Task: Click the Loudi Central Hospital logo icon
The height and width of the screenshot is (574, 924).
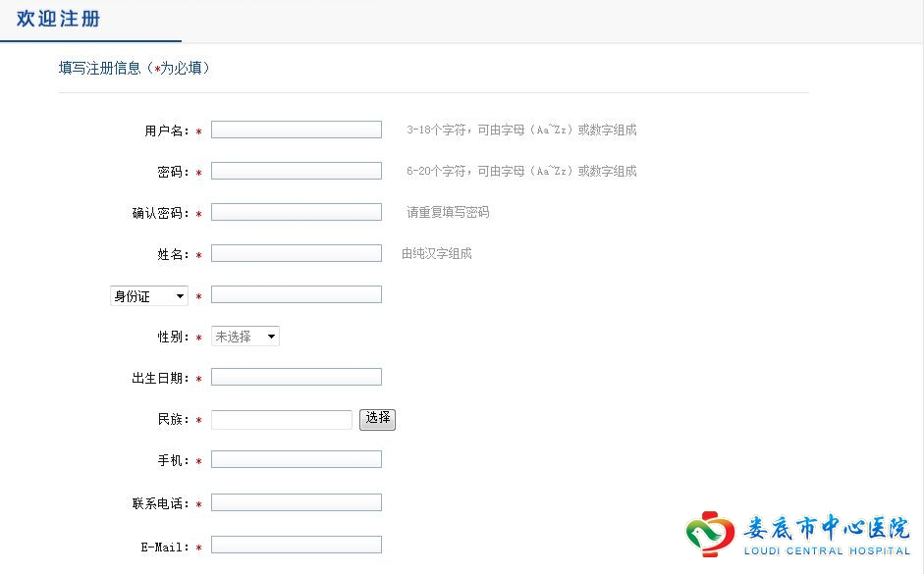Action: (x=710, y=534)
